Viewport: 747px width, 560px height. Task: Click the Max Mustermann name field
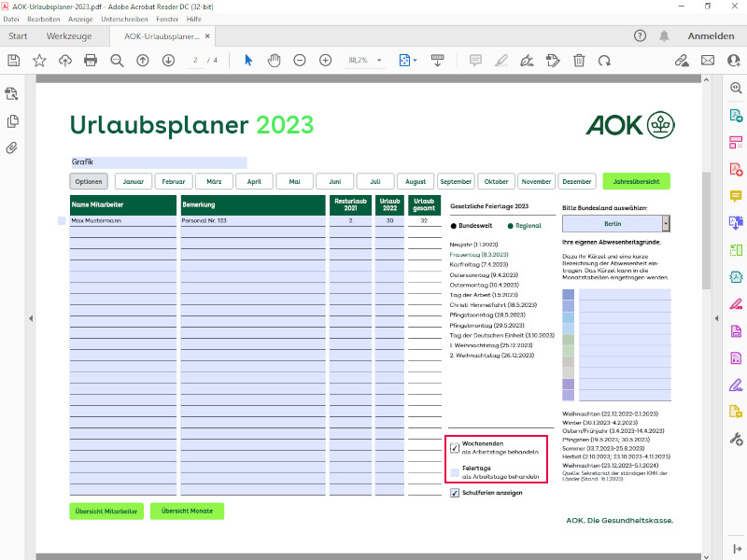[x=123, y=221]
